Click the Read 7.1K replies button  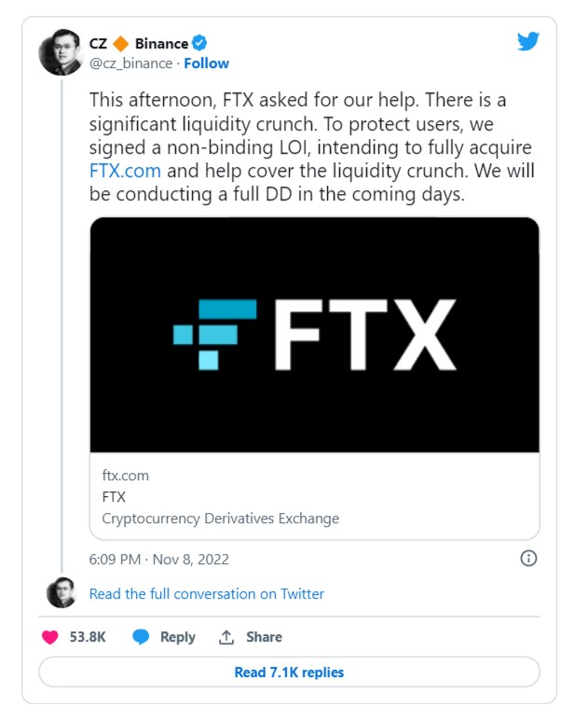(289, 672)
